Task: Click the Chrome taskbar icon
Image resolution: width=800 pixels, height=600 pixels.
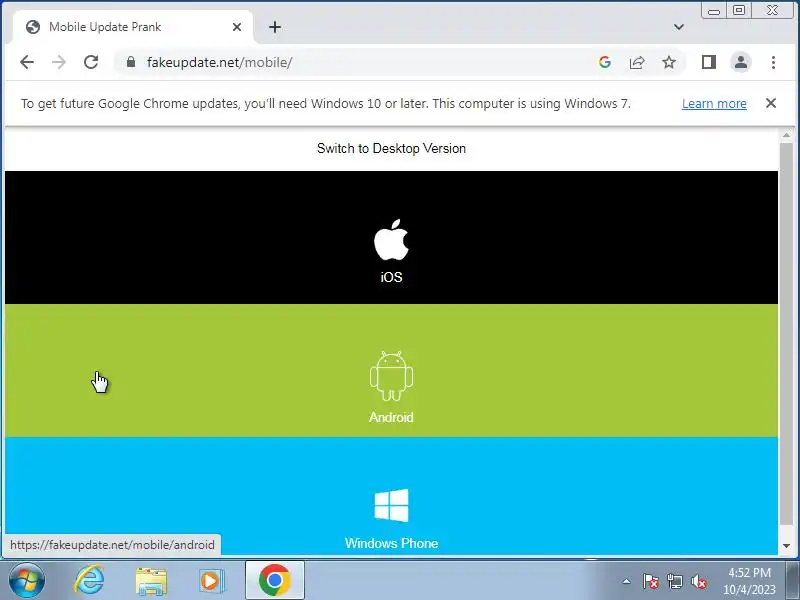Action: click(275, 580)
